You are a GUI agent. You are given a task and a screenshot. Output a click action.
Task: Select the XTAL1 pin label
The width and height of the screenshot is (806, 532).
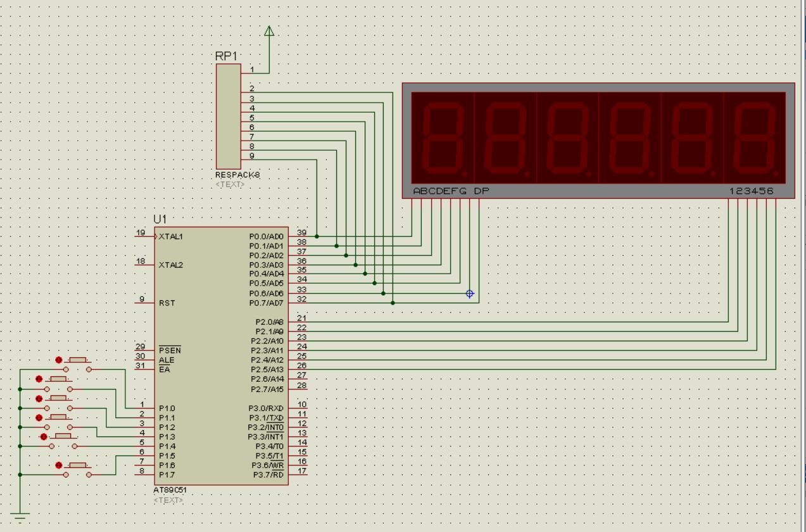[171, 236]
